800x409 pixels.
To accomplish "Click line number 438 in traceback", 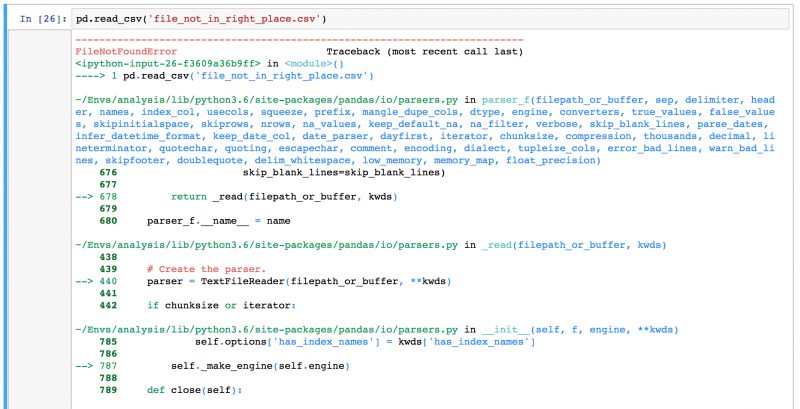I will coord(108,257).
